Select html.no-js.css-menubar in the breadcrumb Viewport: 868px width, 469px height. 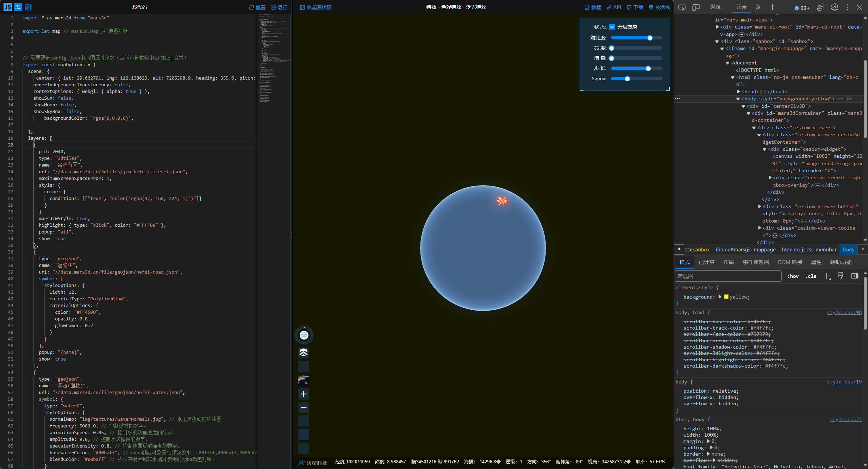click(809, 250)
